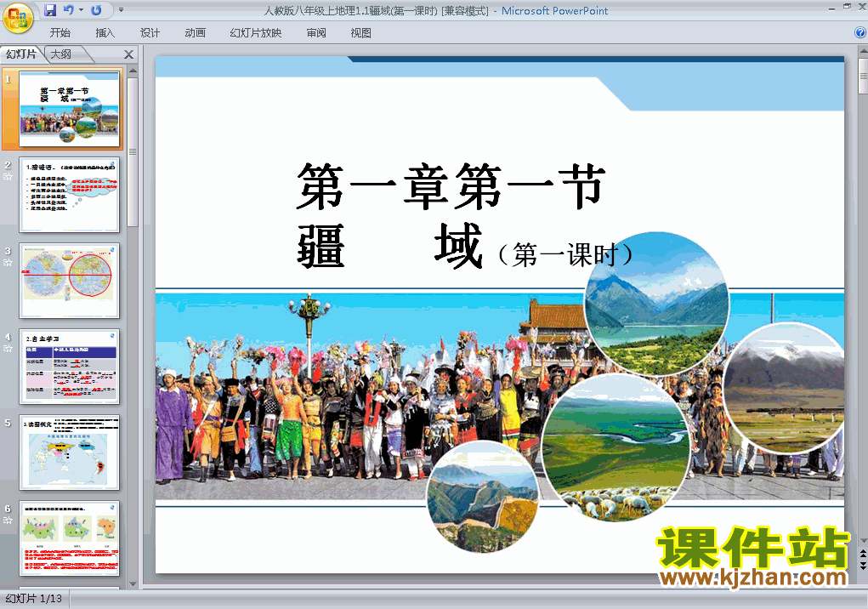Switch to the 幻灯片 pane tab

(x=21, y=54)
